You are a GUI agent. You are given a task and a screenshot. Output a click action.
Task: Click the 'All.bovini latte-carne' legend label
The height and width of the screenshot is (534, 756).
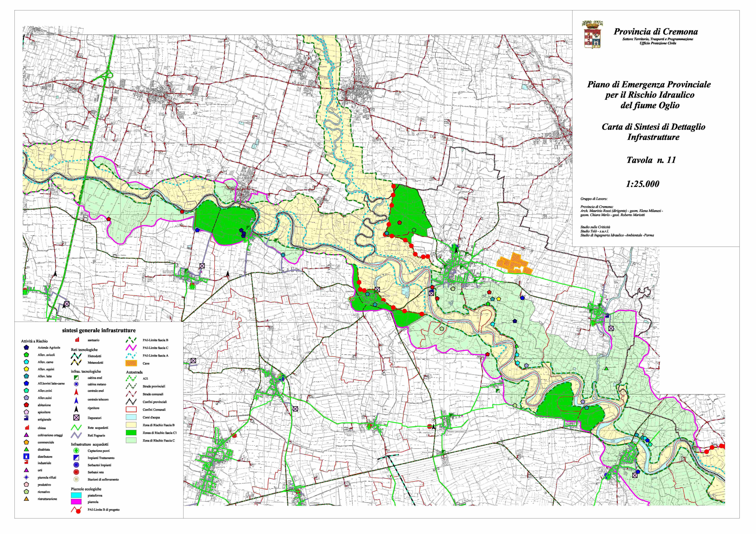pyautogui.click(x=51, y=383)
